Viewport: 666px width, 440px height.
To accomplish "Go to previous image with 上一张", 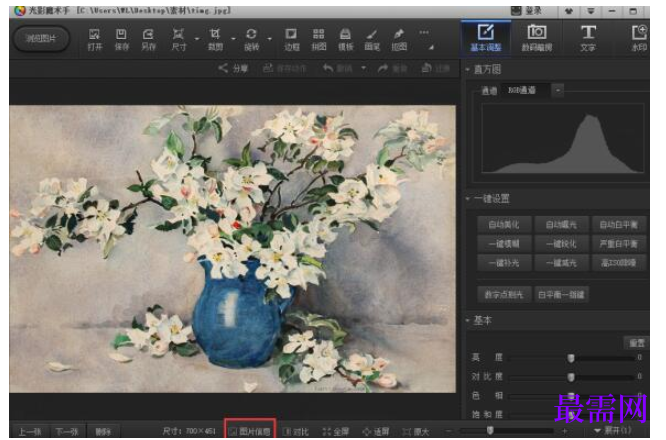I will click(30, 432).
